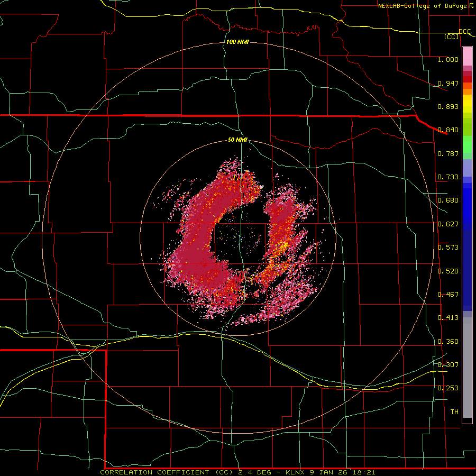This screenshot has width=476, height=476.
Task: Select the 0.253 scale value
Action: click(448, 388)
